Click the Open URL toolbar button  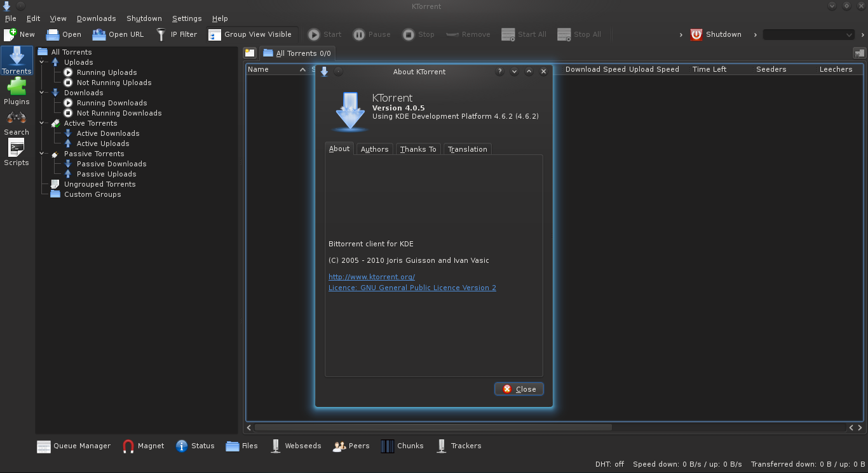[118, 34]
